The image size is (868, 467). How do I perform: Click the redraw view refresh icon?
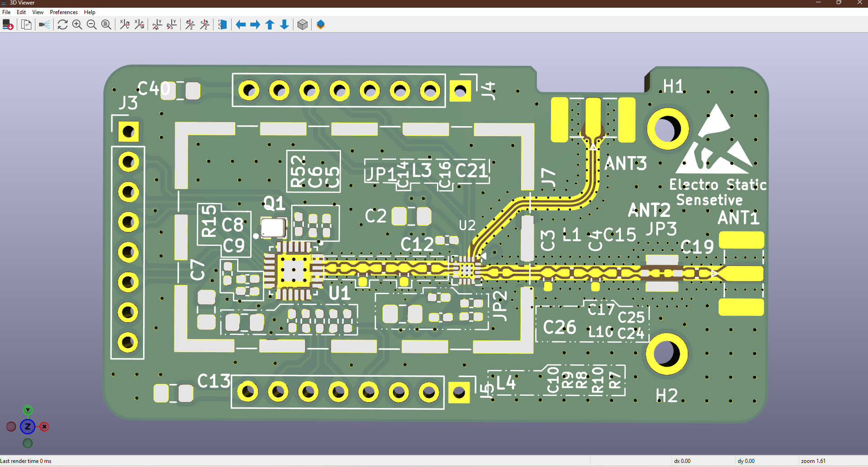[x=63, y=25]
